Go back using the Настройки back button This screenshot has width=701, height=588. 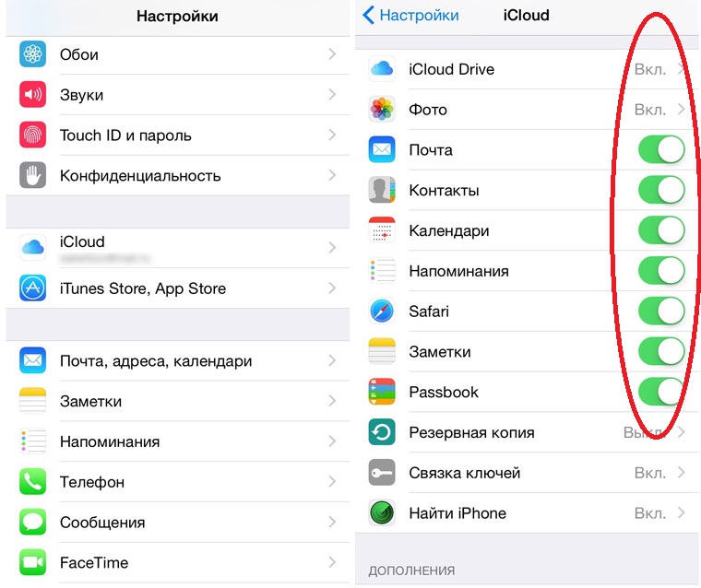(410, 15)
